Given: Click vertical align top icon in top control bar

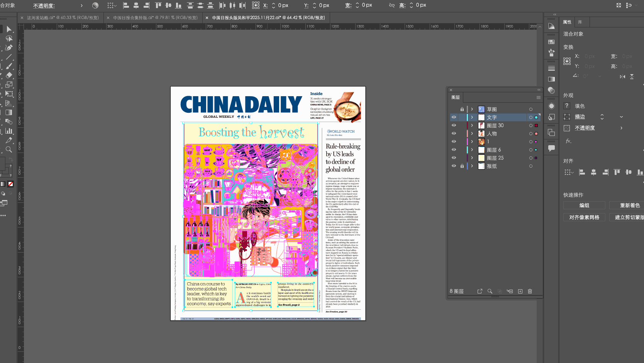Looking at the screenshot, I should click(x=158, y=5).
